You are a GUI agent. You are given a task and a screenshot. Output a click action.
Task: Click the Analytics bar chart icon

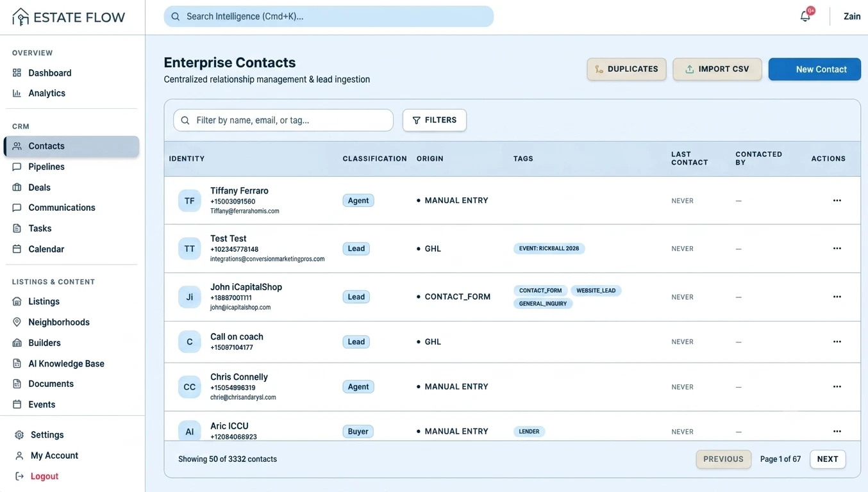(17, 94)
